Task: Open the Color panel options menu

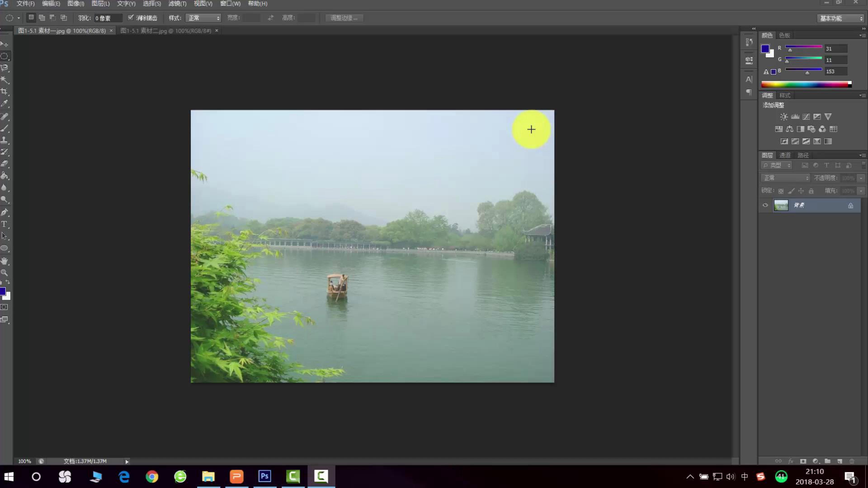Action: (863, 35)
